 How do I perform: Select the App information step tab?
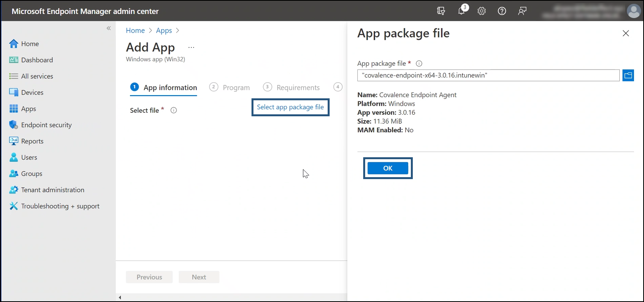(164, 87)
